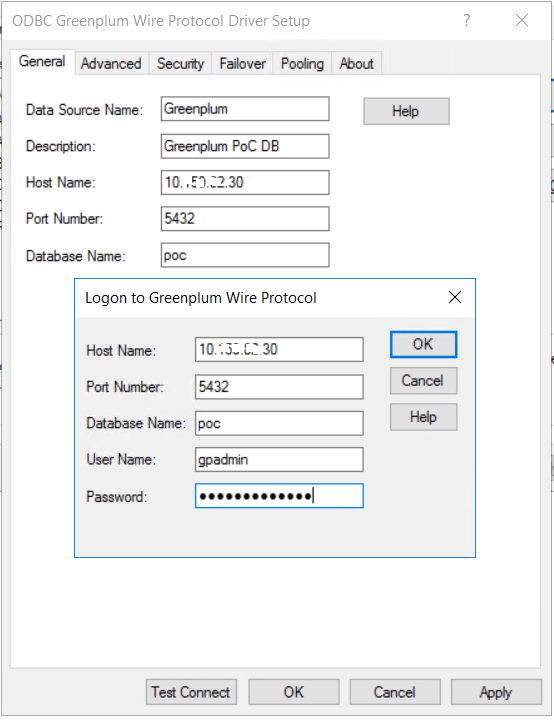
Task: Click Database Name field in Logon dialog
Action: (279, 423)
